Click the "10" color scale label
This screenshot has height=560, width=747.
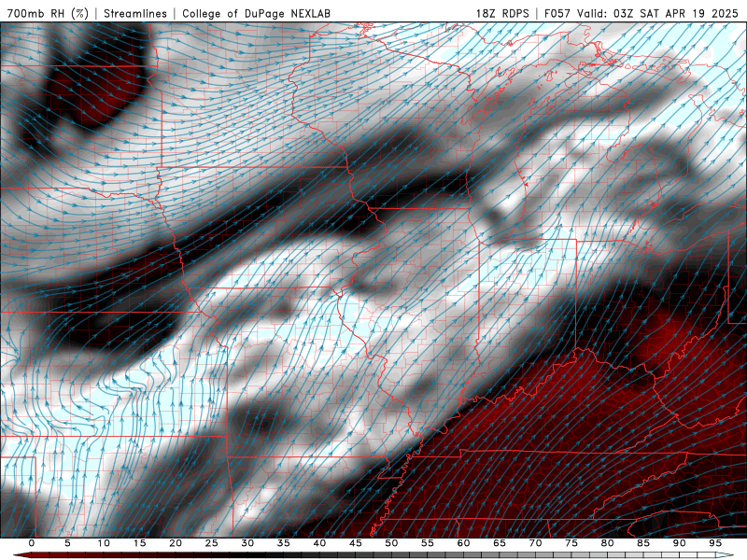point(104,543)
